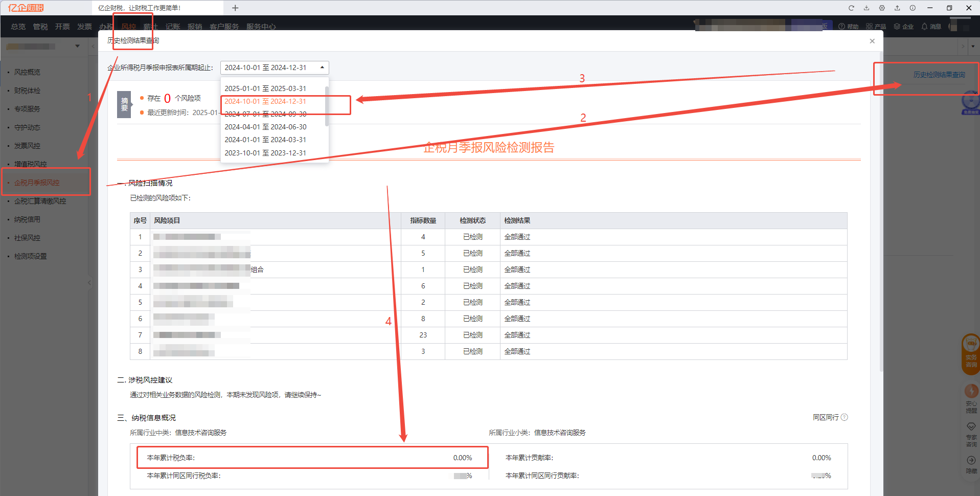980x496 pixels.
Task: Open 检测项设置 in the sidebar
Action: click(x=30, y=256)
